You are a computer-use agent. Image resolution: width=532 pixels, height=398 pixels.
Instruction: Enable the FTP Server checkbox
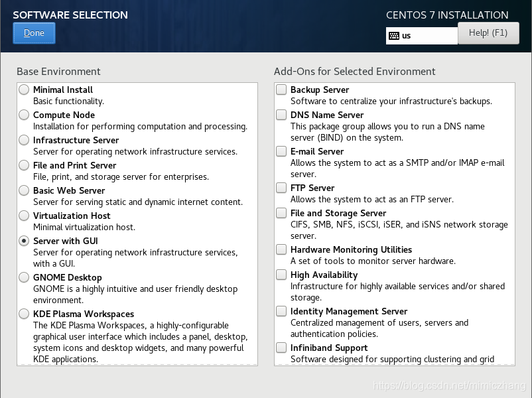click(x=281, y=188)
